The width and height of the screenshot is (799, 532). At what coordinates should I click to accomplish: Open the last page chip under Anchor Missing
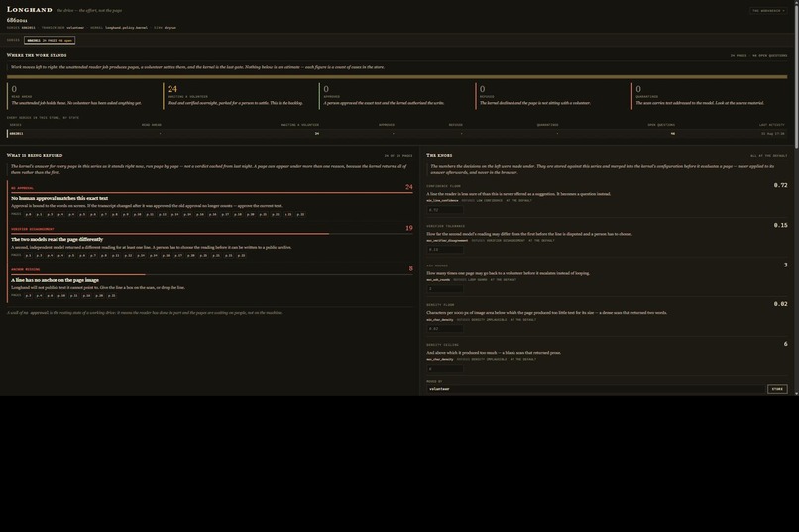[112, 296]
